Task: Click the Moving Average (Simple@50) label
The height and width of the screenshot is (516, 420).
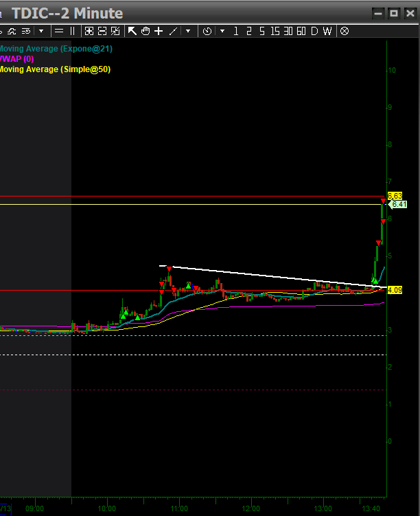Action: [x=55, y=69]
